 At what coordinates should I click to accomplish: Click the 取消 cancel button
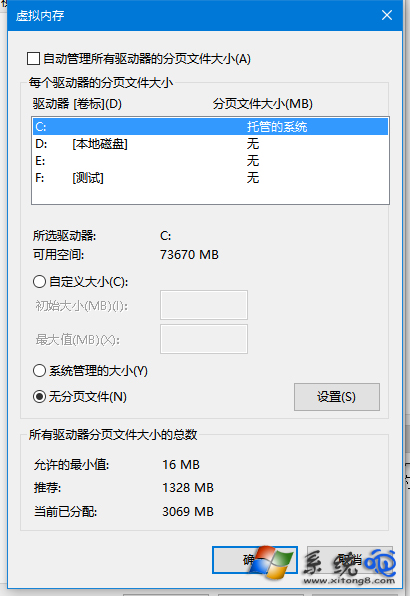(350, 560)
